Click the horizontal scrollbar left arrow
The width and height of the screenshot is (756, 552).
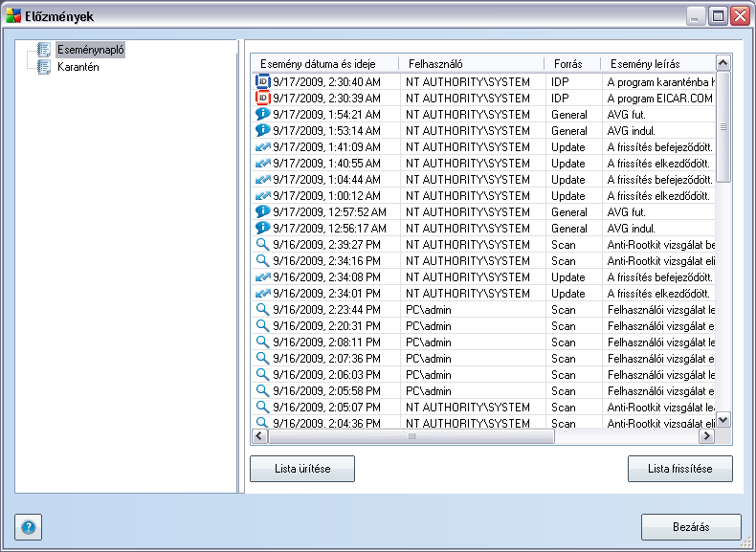tap(259, 436)
